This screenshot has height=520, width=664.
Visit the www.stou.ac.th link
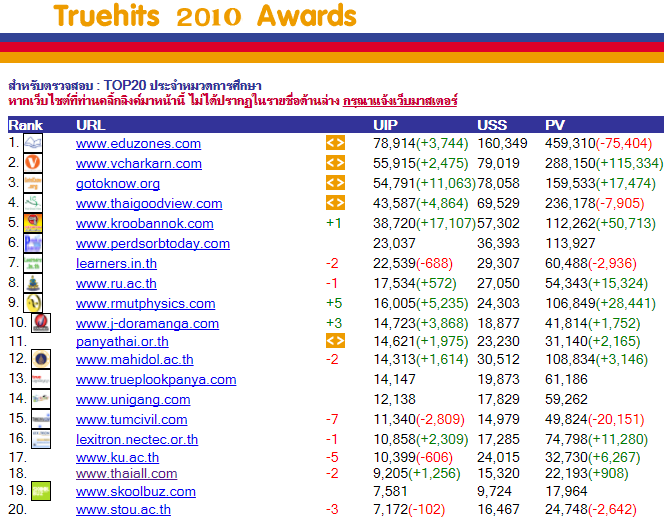click(x=123, y=509)
